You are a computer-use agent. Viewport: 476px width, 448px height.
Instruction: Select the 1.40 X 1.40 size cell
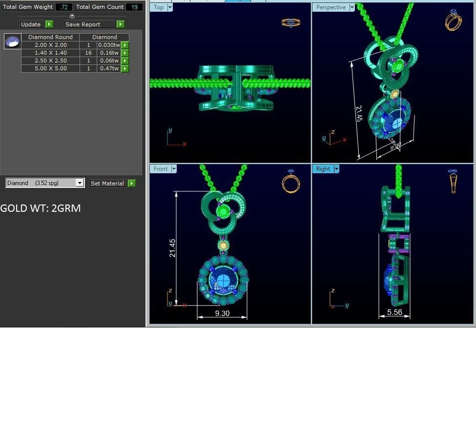(51, 53)
